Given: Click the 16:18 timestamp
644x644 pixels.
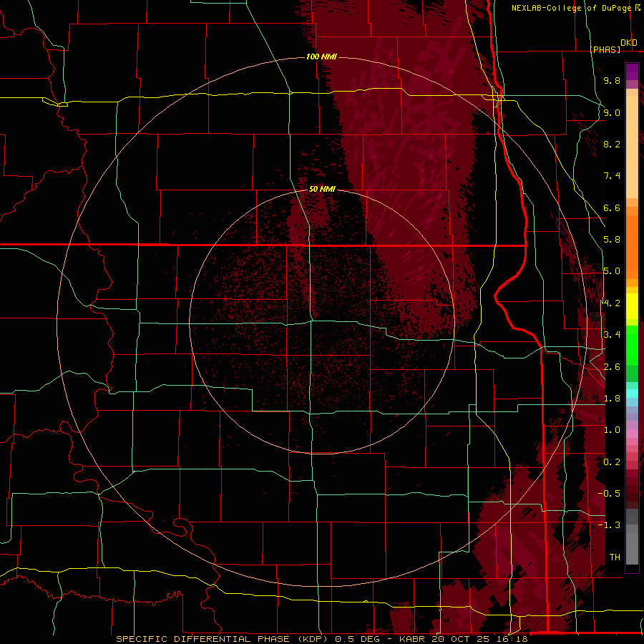Looking at the screenshot, I should point(513,639).
